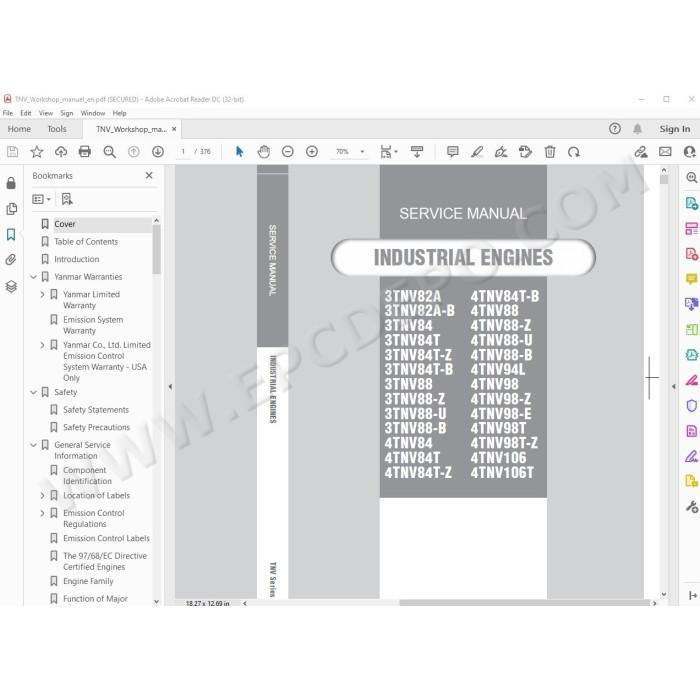The width and height of the screenshot is (700, 700).
Task: Open the Layers panel
Action: [11, 286]
